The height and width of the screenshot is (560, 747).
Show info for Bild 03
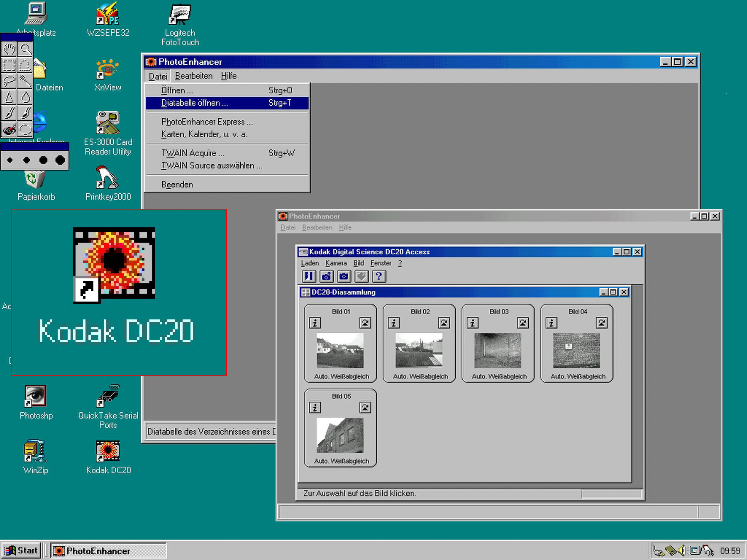pyautogui.click(x=473, y=323)
